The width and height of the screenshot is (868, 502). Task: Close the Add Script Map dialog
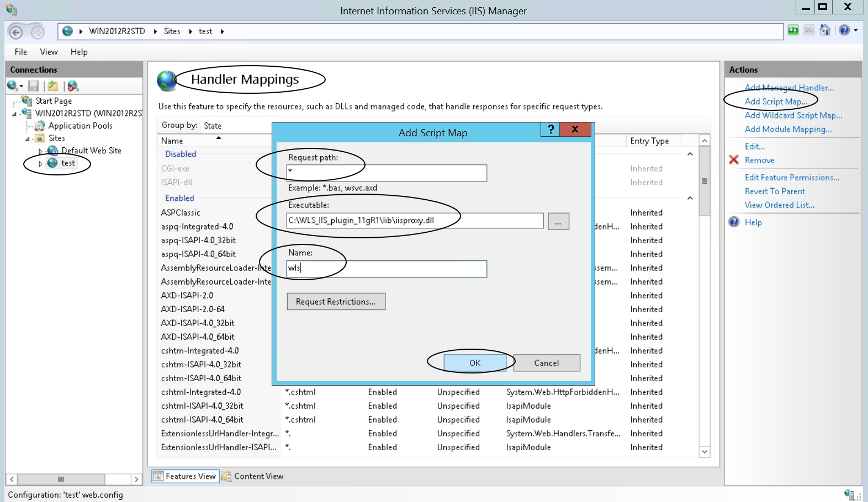(575, 129)
